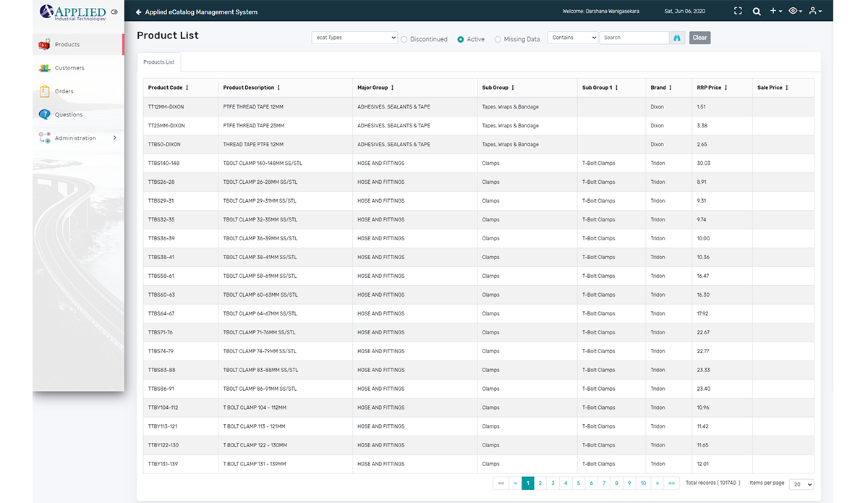Select the Active radio button
The width and height of the screenshot is (868, 503).
coord(461,39)
